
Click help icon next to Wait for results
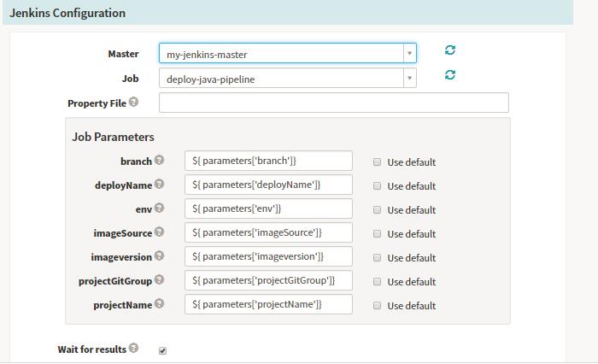tap(134, 349)
